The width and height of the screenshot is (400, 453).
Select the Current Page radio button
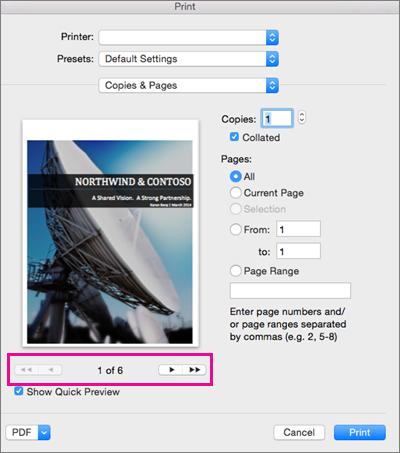[236, 193]
